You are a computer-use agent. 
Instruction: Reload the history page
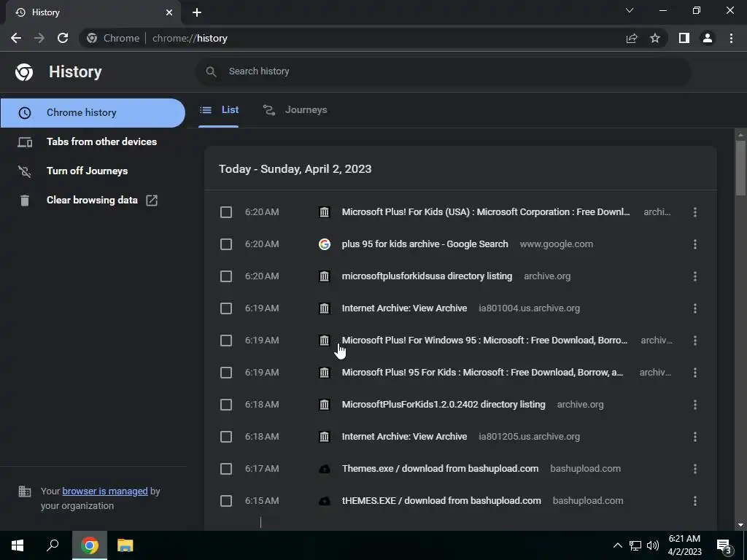click(x=63, y=38)
